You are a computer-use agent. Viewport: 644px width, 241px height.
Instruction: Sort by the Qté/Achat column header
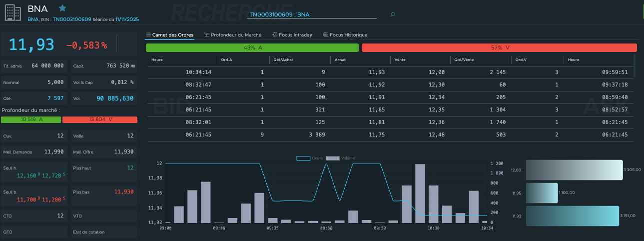[x=283, y=60]
